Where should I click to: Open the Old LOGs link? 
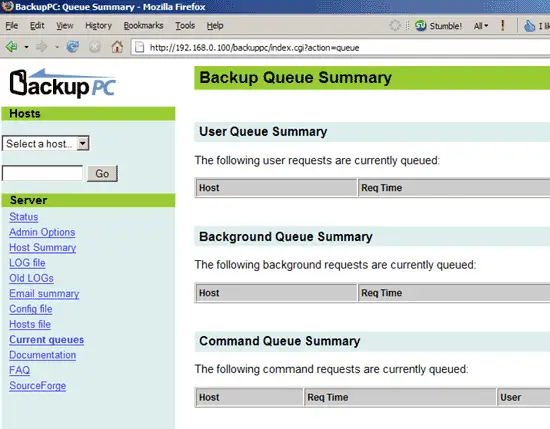[31, 278]
